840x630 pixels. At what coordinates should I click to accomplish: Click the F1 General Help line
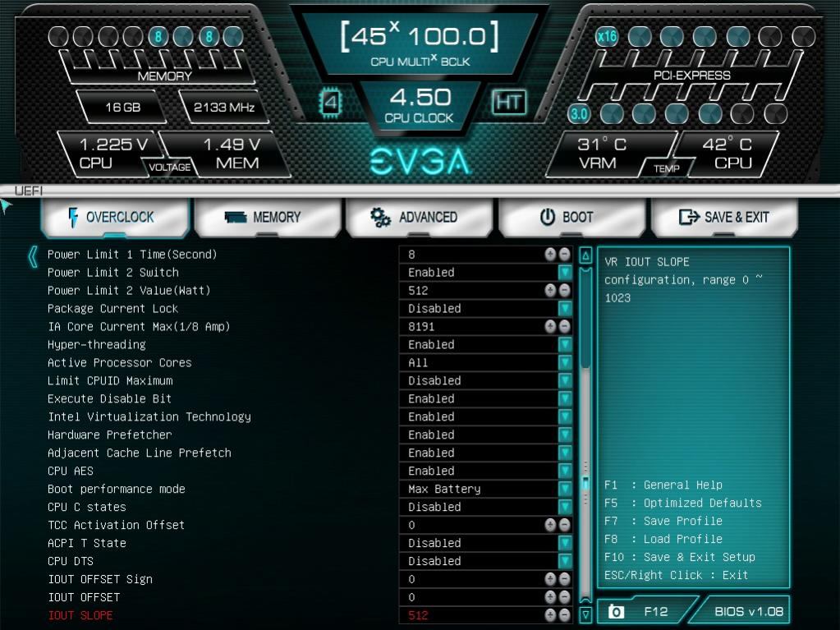(663, 485)
